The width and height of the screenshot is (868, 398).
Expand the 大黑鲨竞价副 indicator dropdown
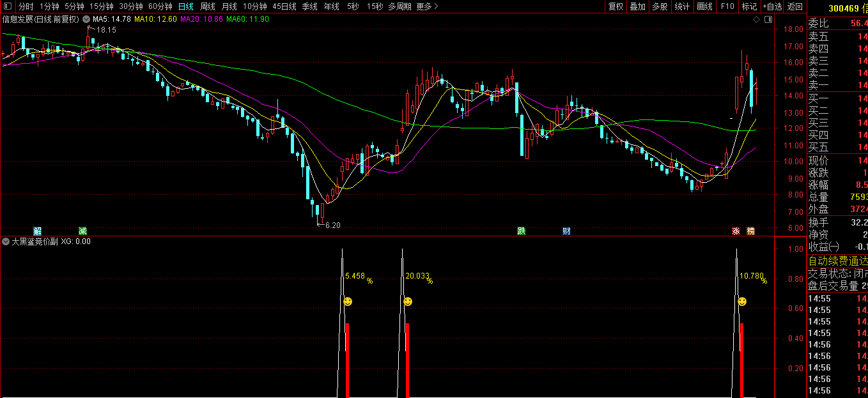click(x=6, y=241)
